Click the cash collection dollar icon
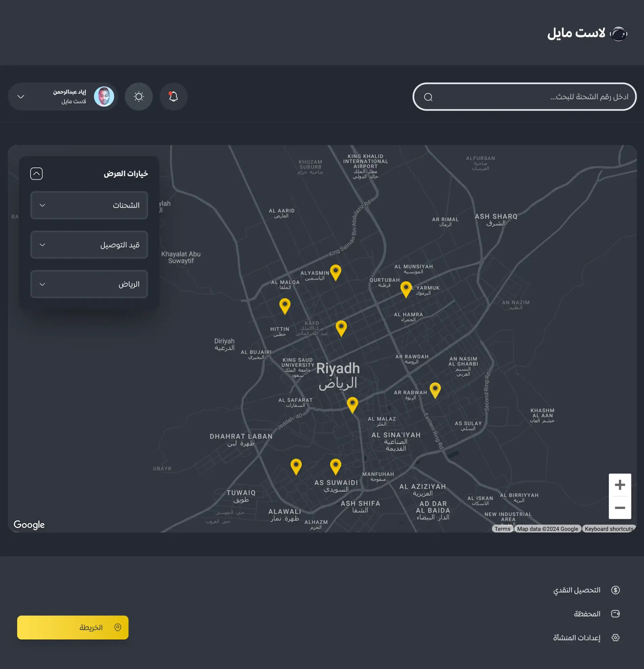 (615, 590)
